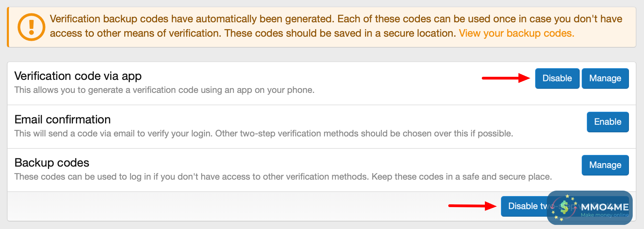The image size is (644, 229).
Task: Select the "Verification code via app" heading
Action: click(78, 76)
